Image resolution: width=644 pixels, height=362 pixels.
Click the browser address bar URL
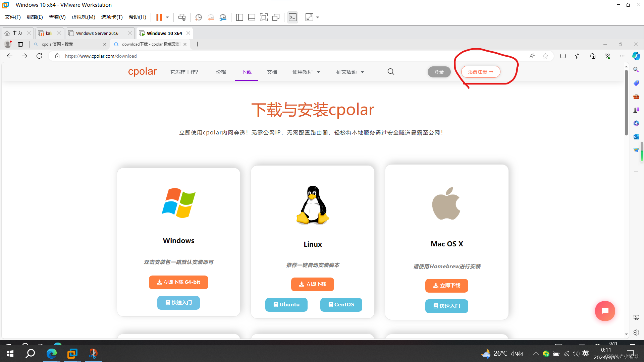[101, 56]
